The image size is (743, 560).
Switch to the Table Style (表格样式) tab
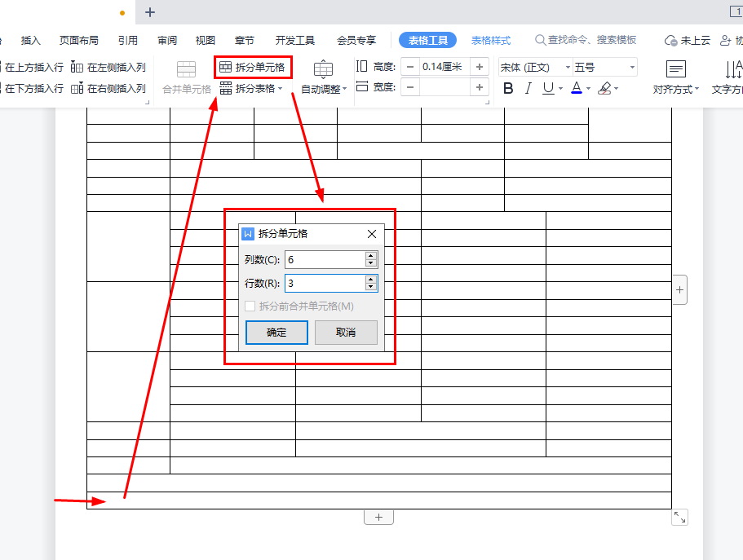491,40
